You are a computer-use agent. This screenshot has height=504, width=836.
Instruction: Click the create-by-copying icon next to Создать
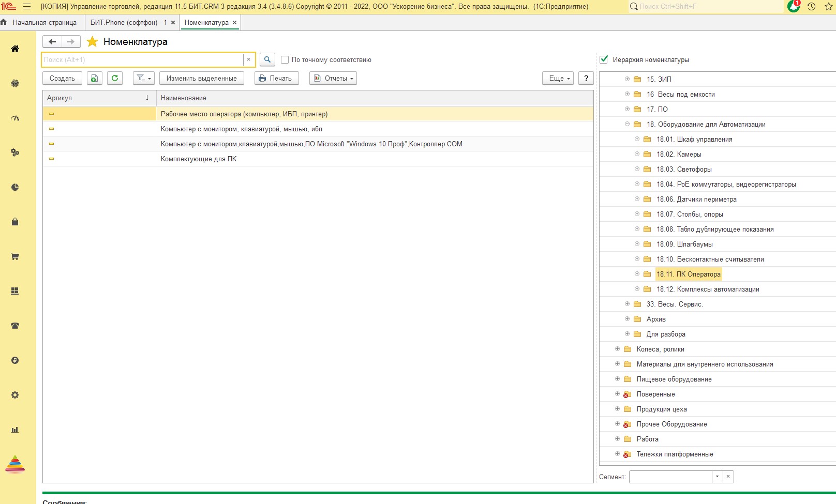point(94,78)
